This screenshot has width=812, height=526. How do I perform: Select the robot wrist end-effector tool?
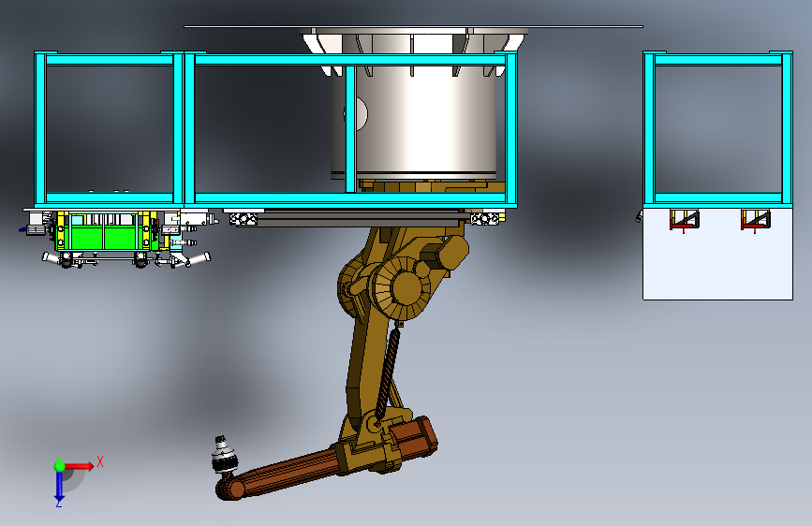[x=224, y=456]
